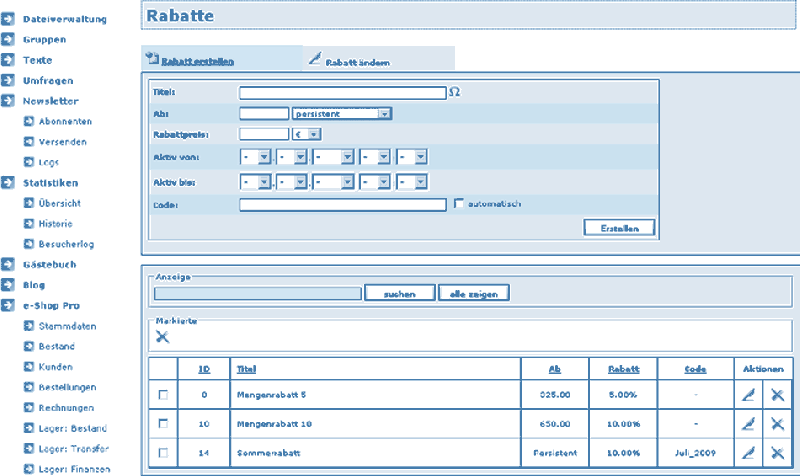Image resolution: width=800 pixels, height=476 pixels.
Task: Edit Sommerrabatt using its pencil icon
Action: 748,453
